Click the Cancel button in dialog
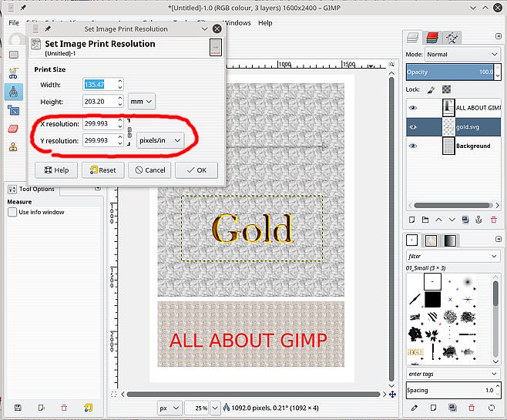The height and width of the screenshot is (420, 507). [x=149, y=170]
